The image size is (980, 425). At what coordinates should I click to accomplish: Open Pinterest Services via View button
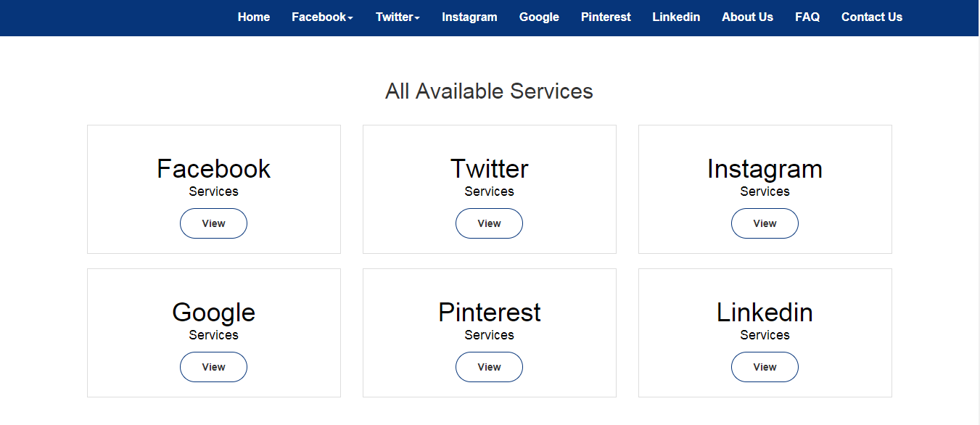[x=489, y=367]
